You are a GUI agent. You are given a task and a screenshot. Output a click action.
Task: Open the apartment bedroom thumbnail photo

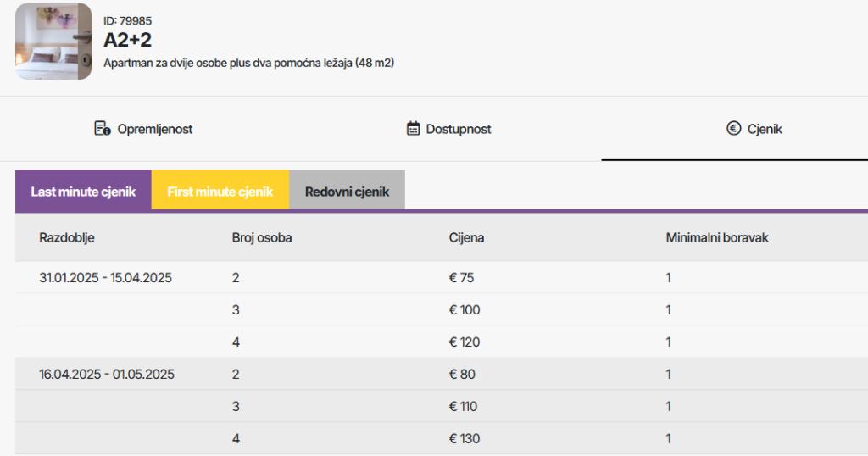(53, 42)
